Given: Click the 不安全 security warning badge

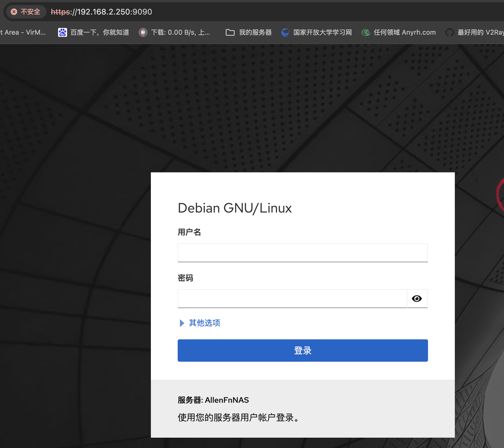Looking at the screenshot, I should [26, 12].
